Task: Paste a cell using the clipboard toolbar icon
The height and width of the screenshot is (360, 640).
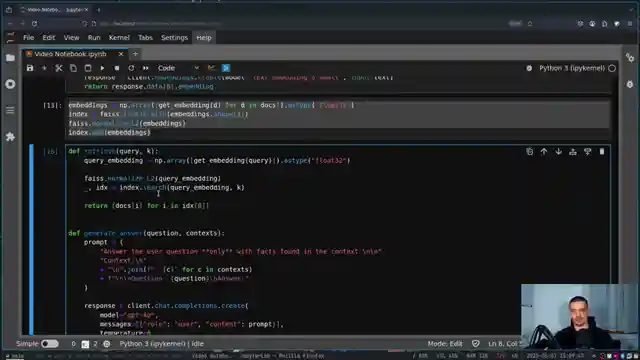Action: [88, 68]
